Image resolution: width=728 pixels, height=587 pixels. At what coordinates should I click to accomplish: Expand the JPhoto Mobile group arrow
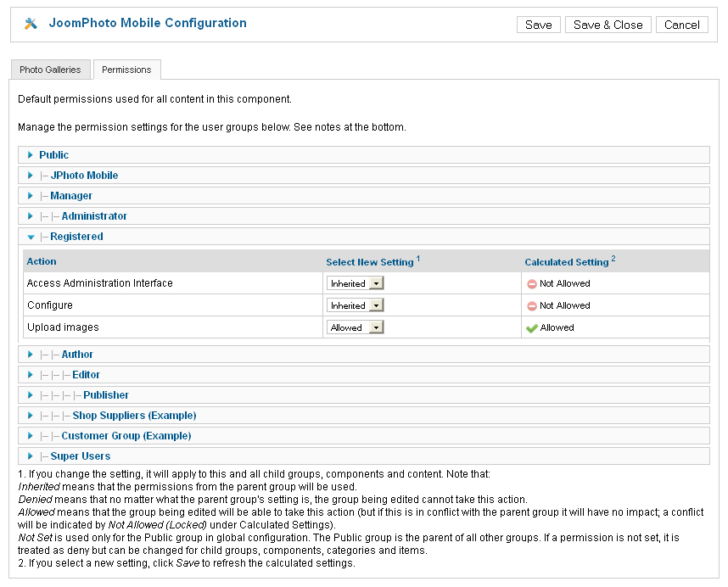(31, 176)
